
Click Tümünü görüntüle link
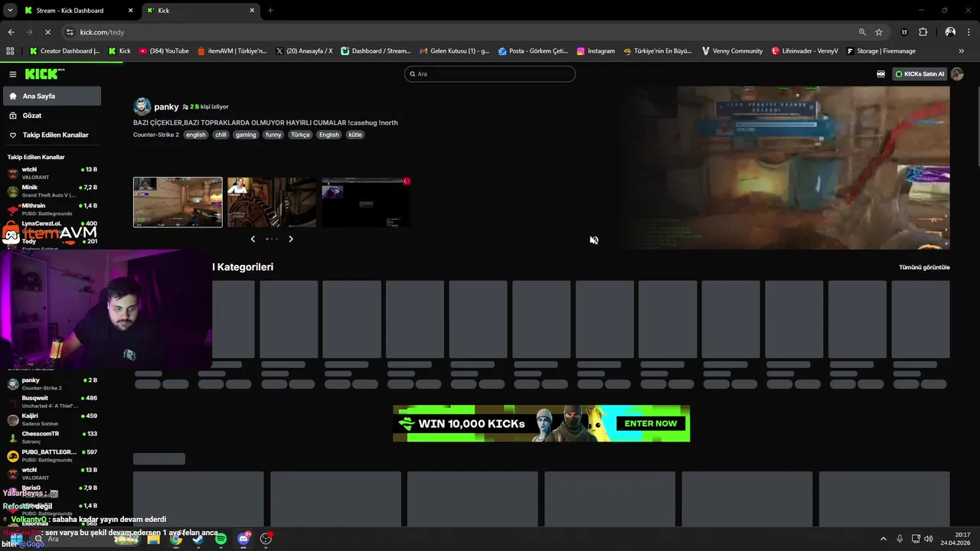(x=924, y=267)
